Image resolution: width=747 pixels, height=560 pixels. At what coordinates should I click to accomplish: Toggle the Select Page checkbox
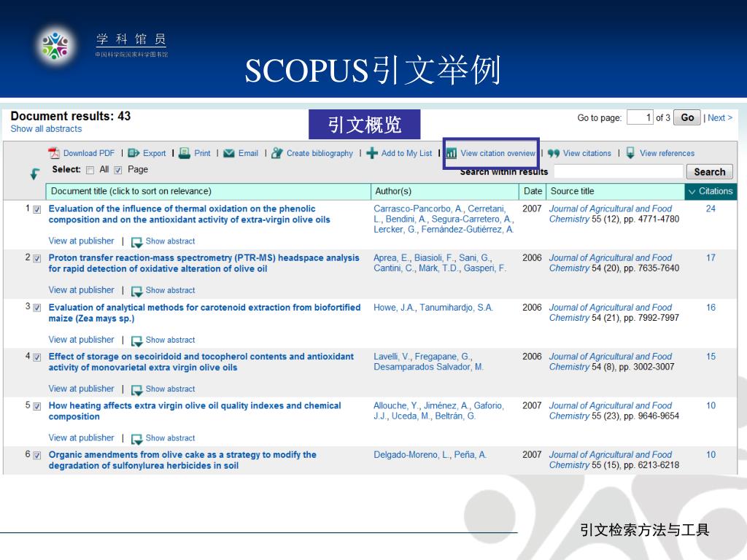[x=118, y=170]
